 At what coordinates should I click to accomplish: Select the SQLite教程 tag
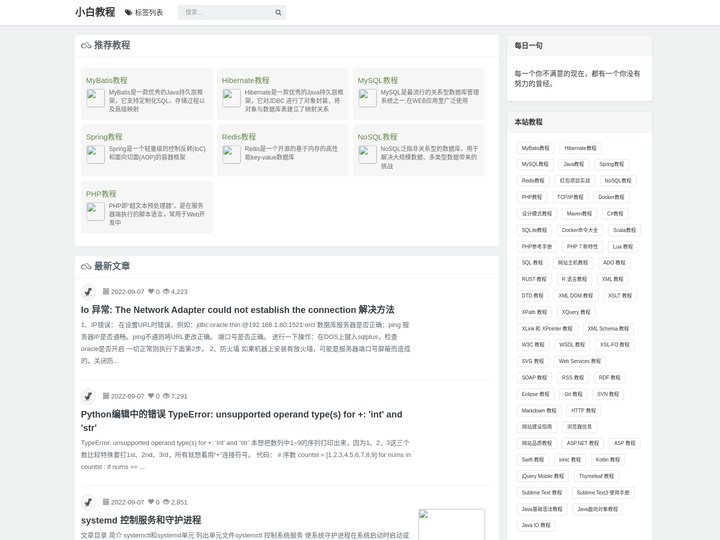pyautogui.click(x=534, y=230)
